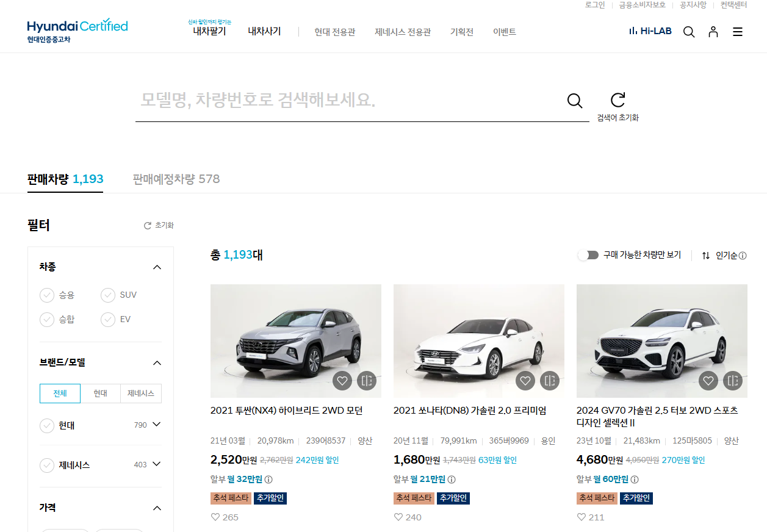Open the hamburger menu icon
Viewport: 767px width, 532px height.
(738, 32)
